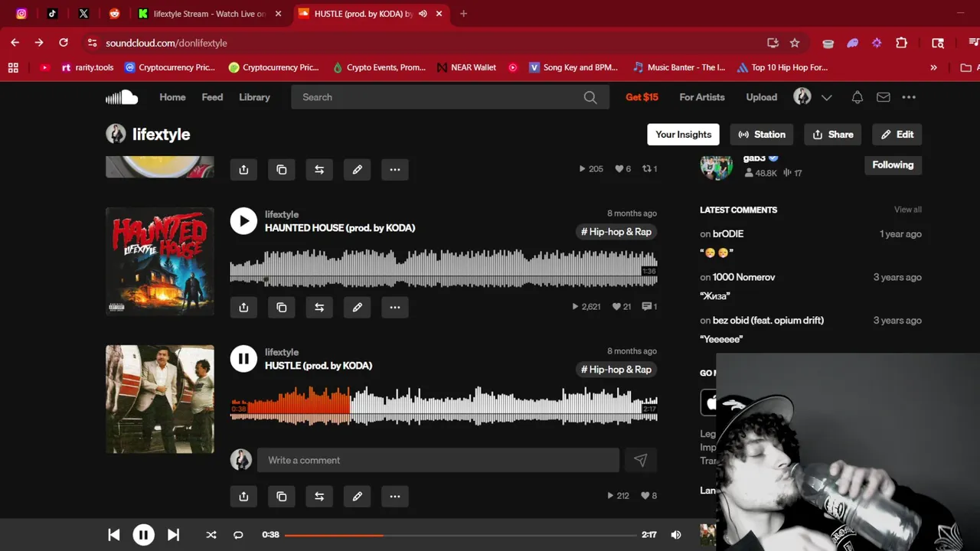The width and height of the screenshot is (980, 551).
Task: Play the HAUNTED HOUSE track
Action: (x=243, y=221)
